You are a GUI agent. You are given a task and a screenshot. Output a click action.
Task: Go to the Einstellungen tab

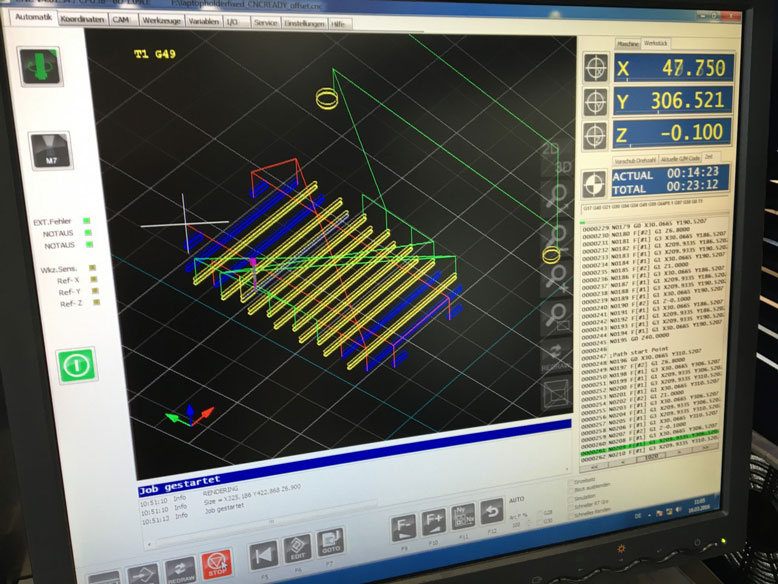click(x=304, y=23)
